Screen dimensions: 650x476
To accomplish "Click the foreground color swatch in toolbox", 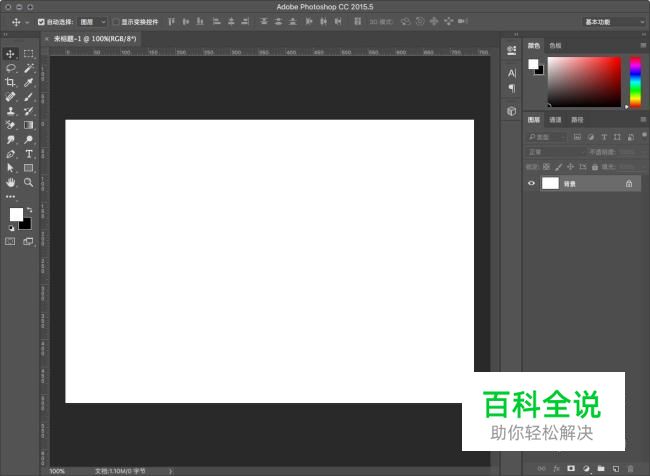I will coord(16,214).
